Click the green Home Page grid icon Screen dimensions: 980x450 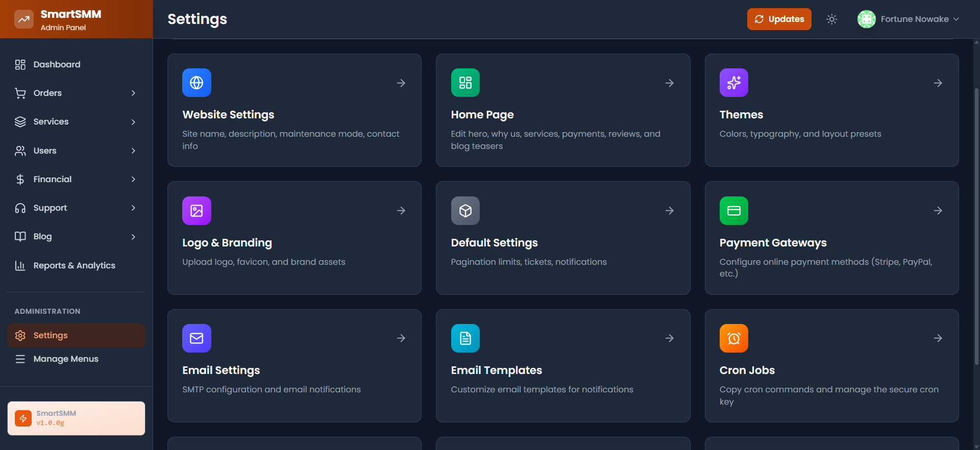pos(465,83)
